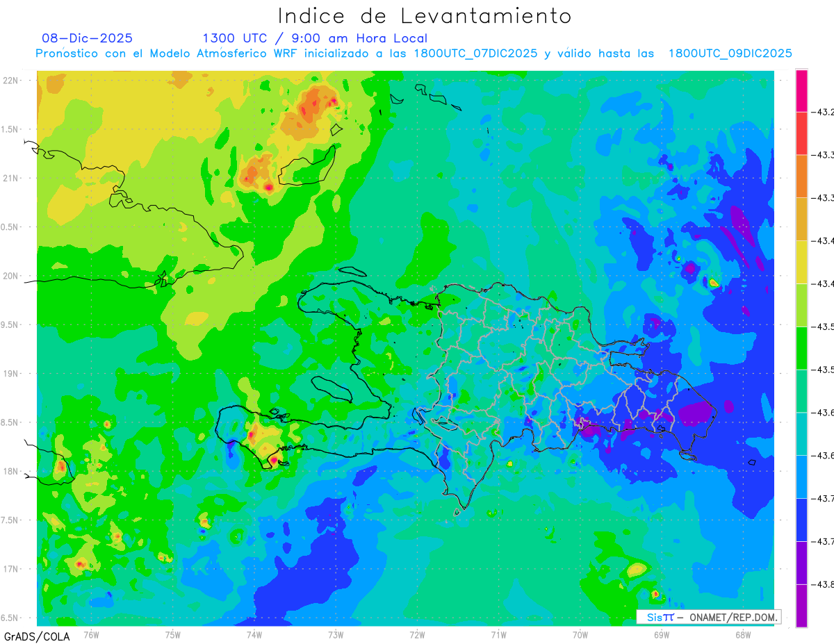Click the "76W" longitude label
Viewport: 834px width, 644px height.
[91, 634]
